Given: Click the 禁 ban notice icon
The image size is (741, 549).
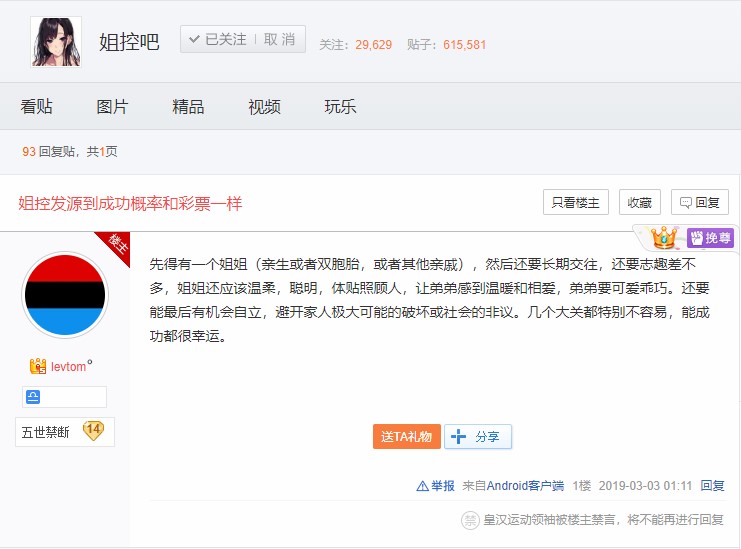Looking at the screenshot, I should coord(470,520).
